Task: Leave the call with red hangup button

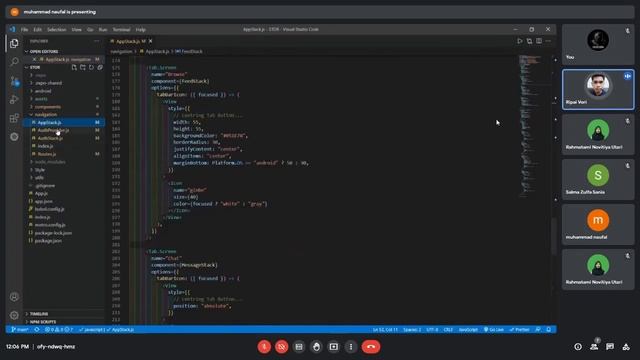Action: (x=371, y=347)
